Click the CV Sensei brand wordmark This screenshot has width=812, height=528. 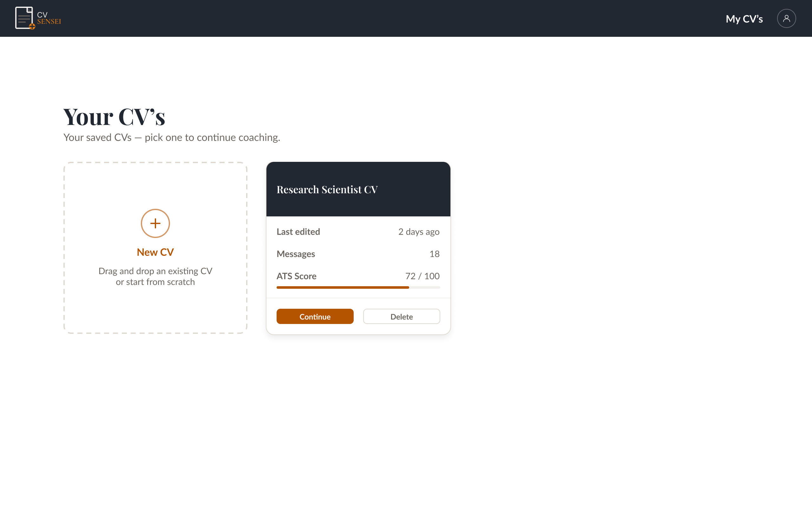coord(49,18)
